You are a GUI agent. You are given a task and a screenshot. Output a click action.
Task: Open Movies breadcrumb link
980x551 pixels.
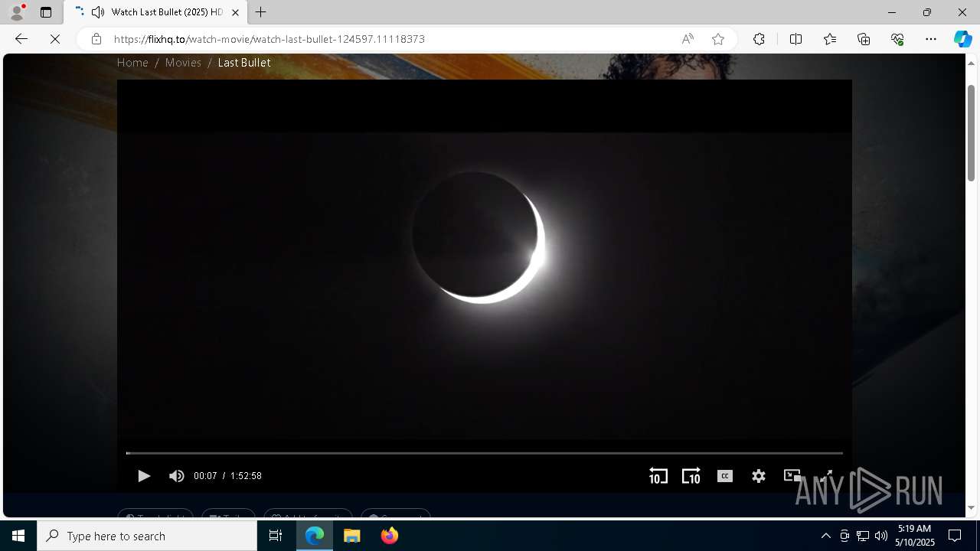click(x=183, y=63)
